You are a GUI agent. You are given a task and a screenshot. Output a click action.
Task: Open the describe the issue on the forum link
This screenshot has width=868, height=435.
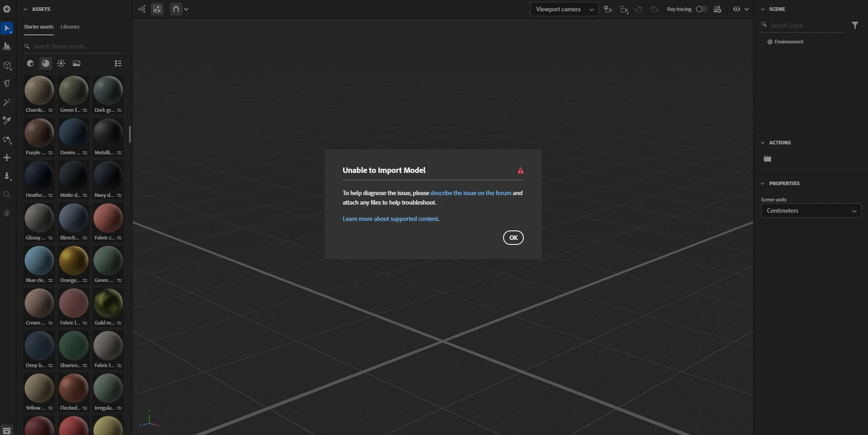click(471, 193)
